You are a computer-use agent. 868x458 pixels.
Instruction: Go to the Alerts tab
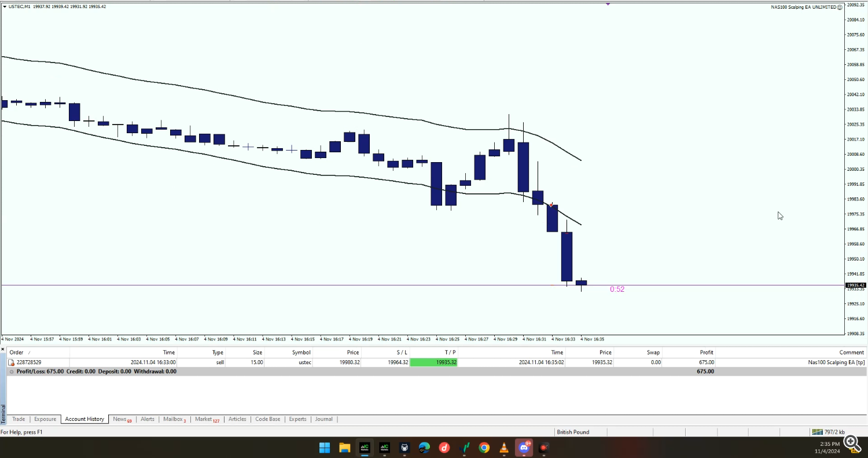tap(148, 419)
